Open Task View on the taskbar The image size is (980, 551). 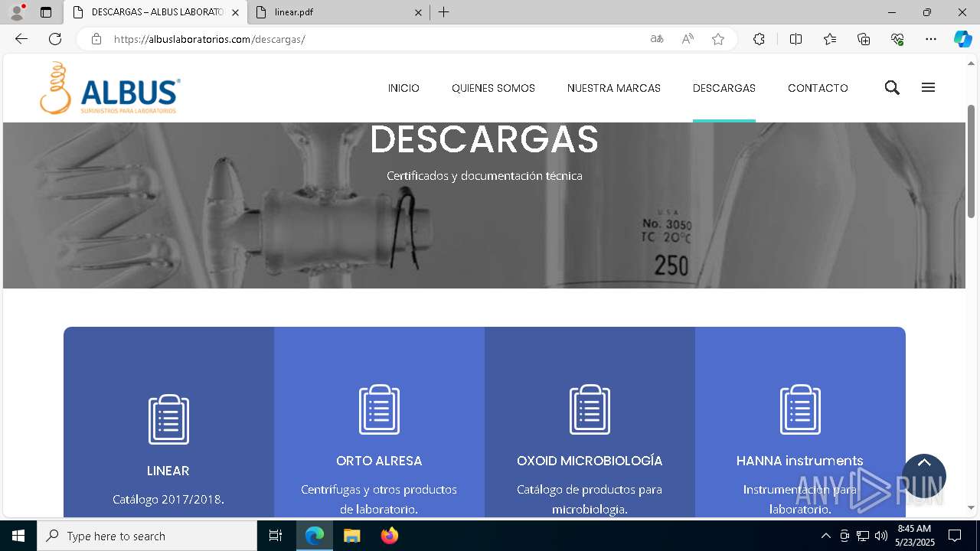tap(276, 536)
